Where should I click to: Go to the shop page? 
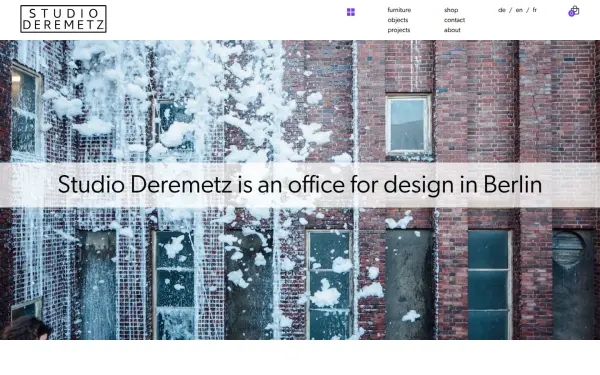451,10
